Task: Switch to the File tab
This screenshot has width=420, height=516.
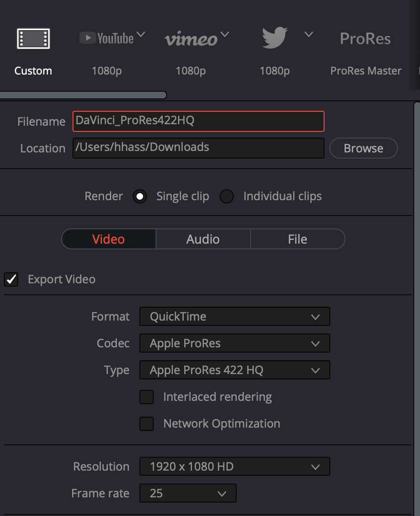Action: 297,239
